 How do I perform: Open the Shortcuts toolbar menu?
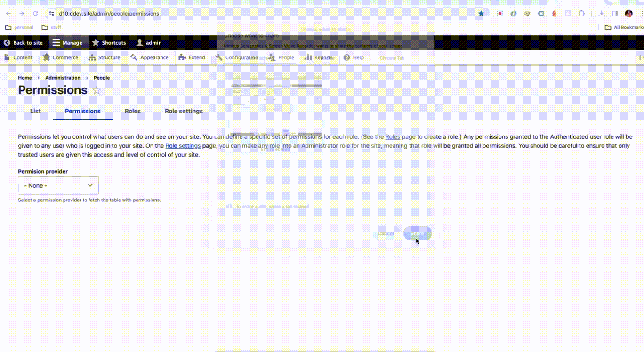[109, 43]
